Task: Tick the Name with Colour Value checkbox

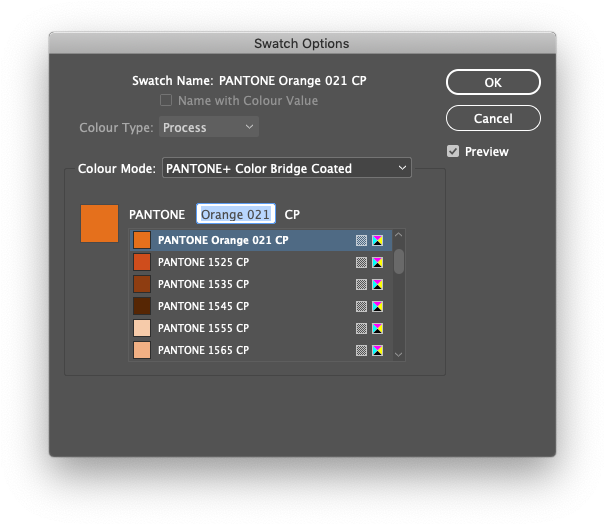Action: (x=166, y=101)
